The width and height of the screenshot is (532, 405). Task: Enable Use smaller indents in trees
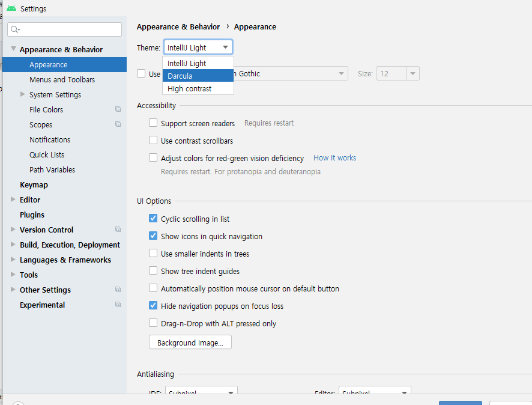tap(153, 253)
